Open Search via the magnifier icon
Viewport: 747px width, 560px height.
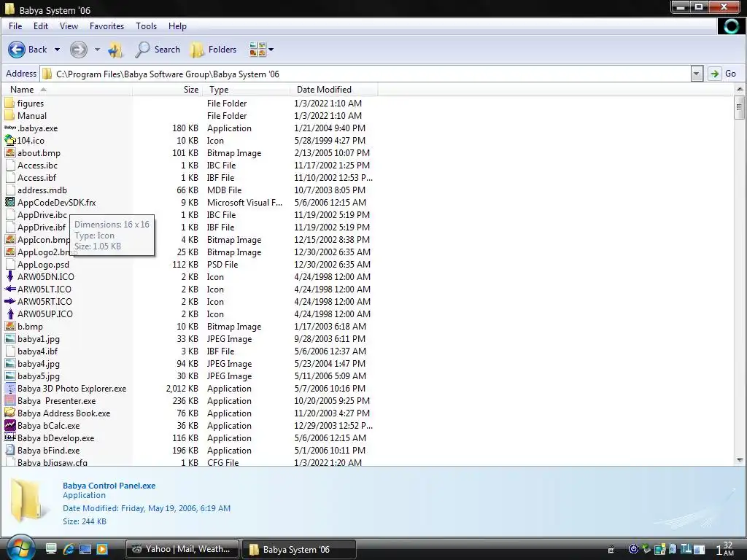(142, 49)
